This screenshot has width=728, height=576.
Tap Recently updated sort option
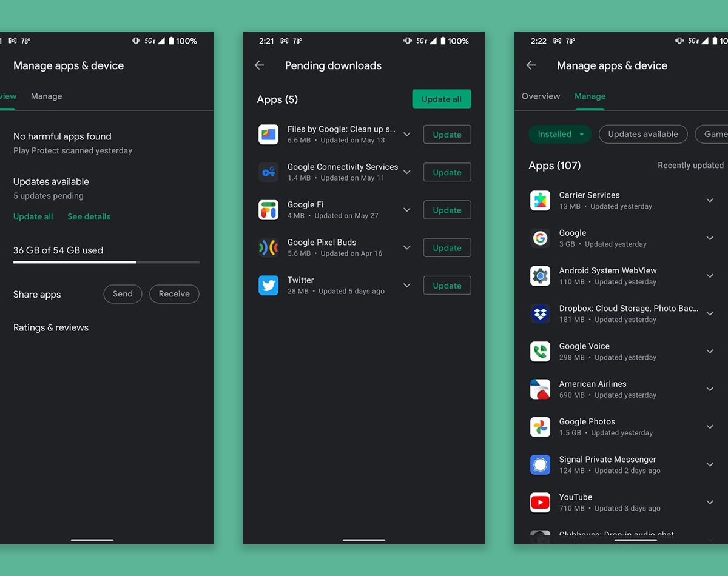coord(690,166)
